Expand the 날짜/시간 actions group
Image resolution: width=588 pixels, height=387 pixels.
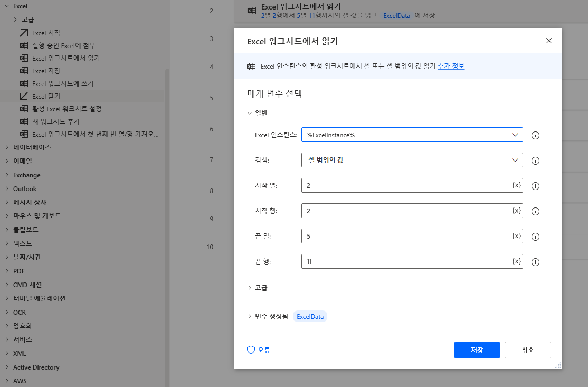(7, 257)
